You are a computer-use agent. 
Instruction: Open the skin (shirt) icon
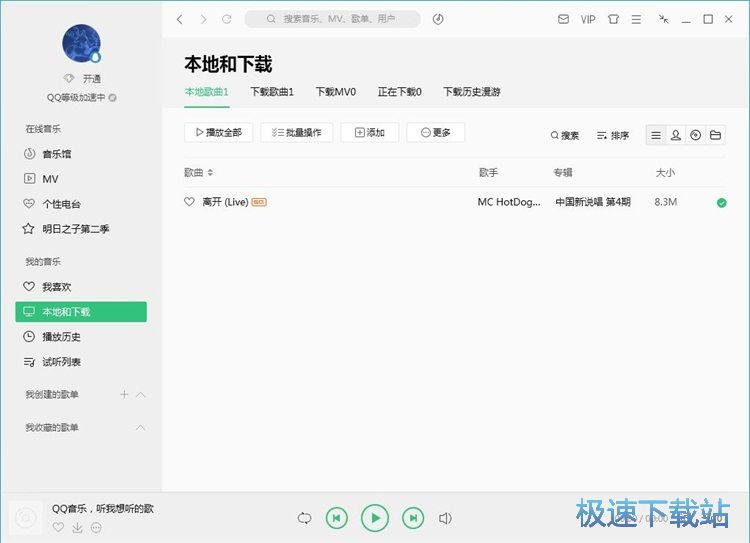click(613, 19)
